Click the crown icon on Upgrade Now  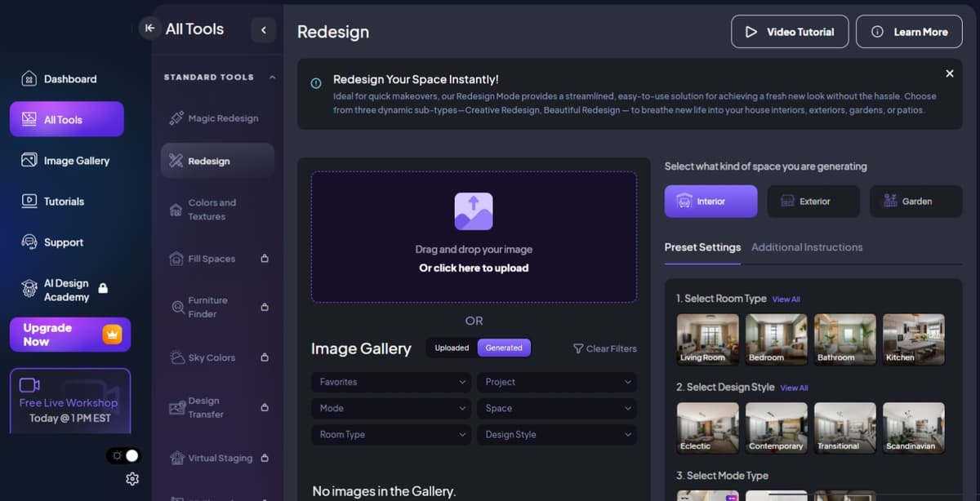(x=112, y=334)
